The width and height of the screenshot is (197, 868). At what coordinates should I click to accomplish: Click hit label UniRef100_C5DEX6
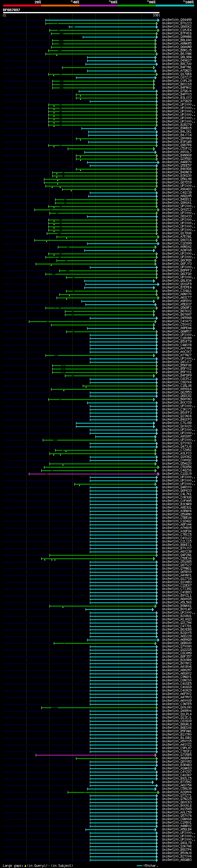coord(177,558)
